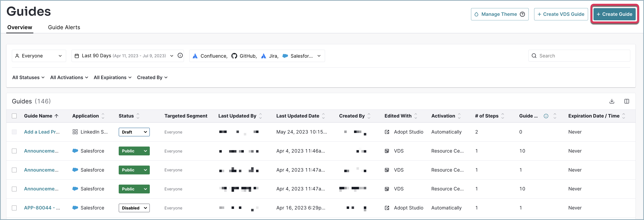Click Adopt Studio icon in Add a Lead row
This screenshot has height=220, width=644.
(387, 132)
